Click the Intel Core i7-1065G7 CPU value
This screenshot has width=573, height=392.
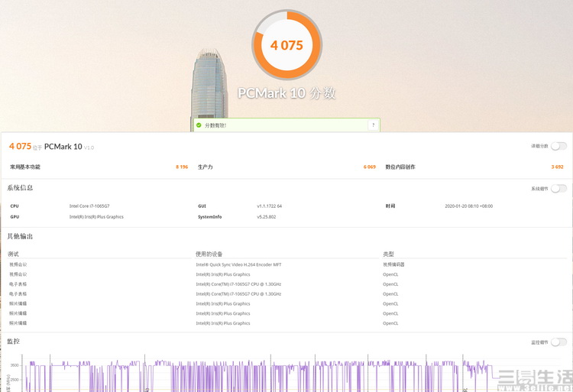click(x=89, y=206)
